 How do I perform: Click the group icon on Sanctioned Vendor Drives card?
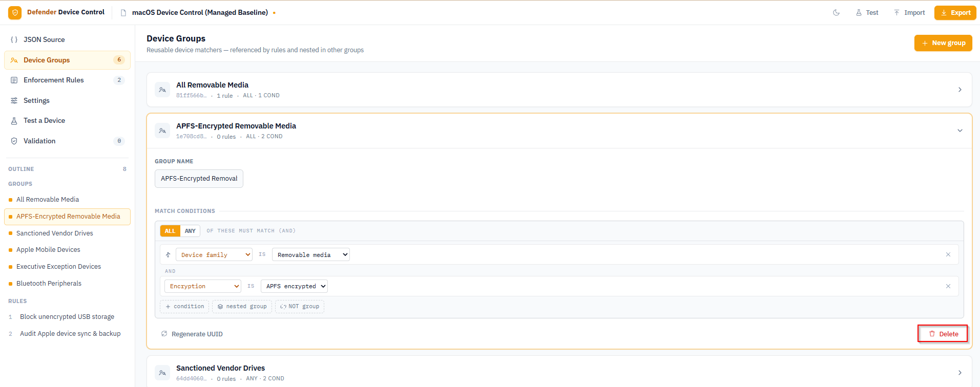tap(162, 373)
